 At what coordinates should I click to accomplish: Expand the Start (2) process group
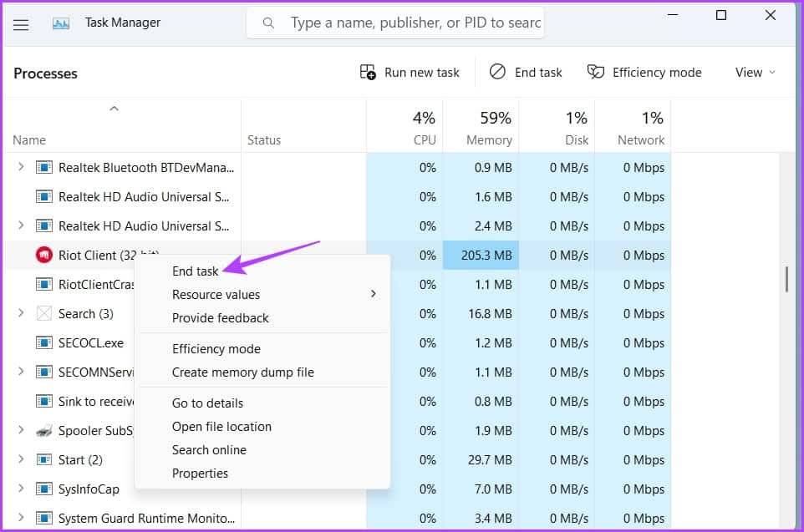coord(21,459)
